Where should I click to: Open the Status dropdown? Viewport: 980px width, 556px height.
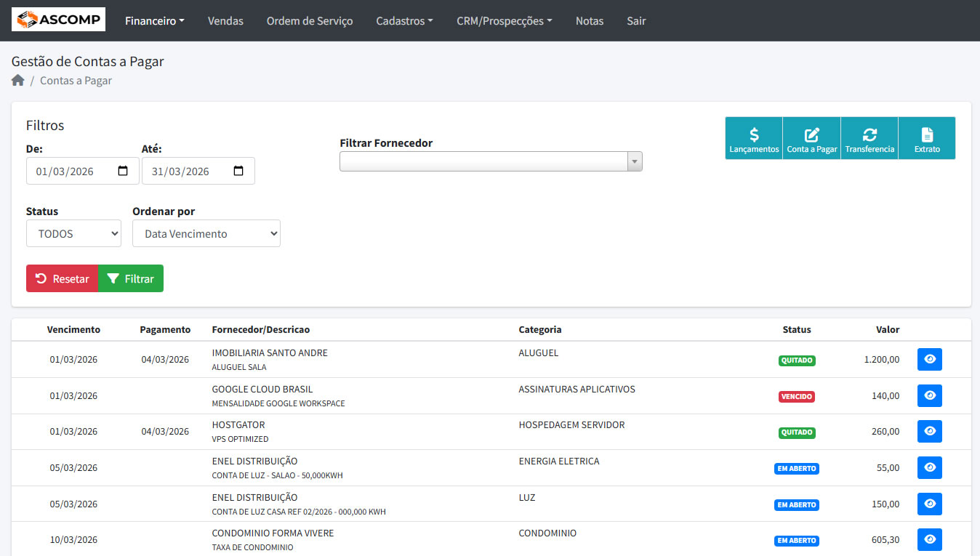pyautogui.click(x=73, y=233)
